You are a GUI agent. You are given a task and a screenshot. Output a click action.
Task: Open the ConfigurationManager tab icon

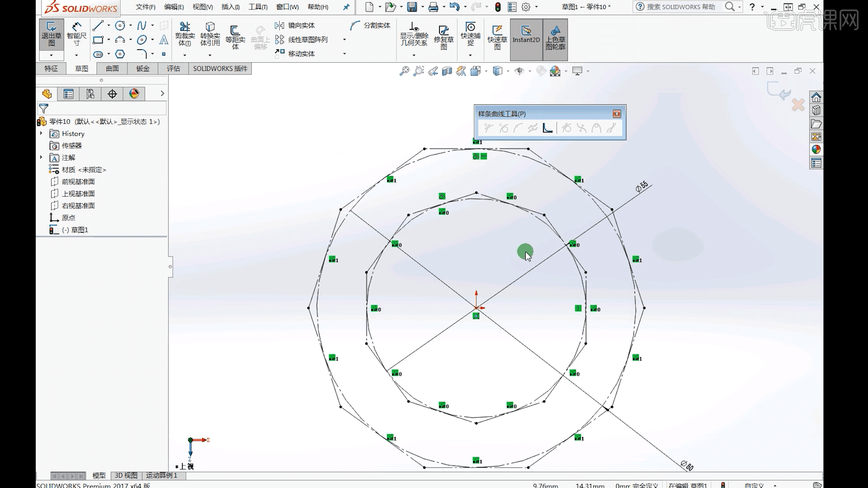(x=90, y=94)
